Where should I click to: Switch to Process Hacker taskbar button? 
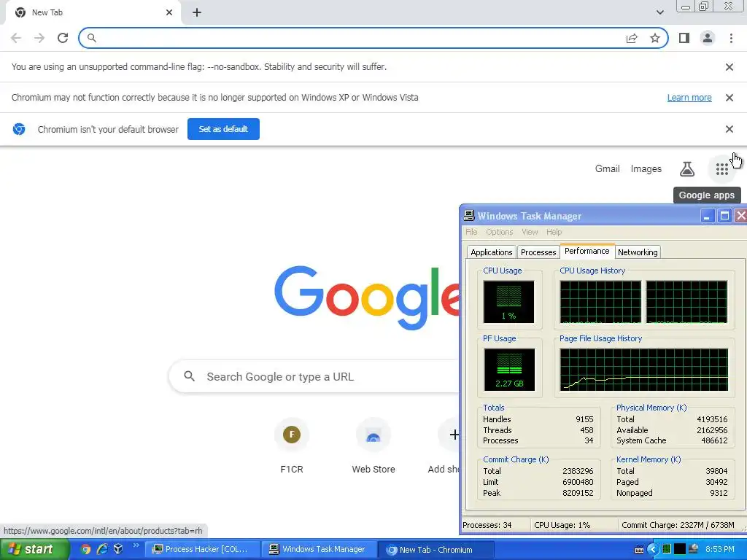203,550
